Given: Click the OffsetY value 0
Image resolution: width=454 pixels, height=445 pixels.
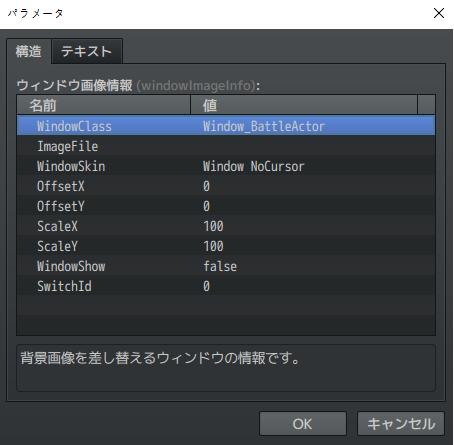Looking at the screenshot, I should pos(207,206).
